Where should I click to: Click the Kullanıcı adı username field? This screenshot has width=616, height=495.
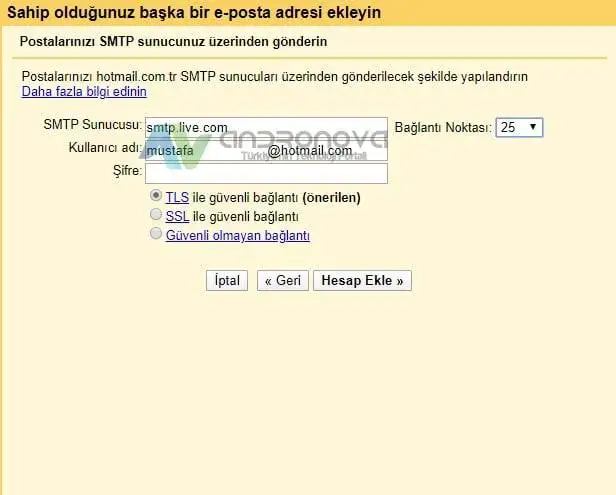[266, 150]
